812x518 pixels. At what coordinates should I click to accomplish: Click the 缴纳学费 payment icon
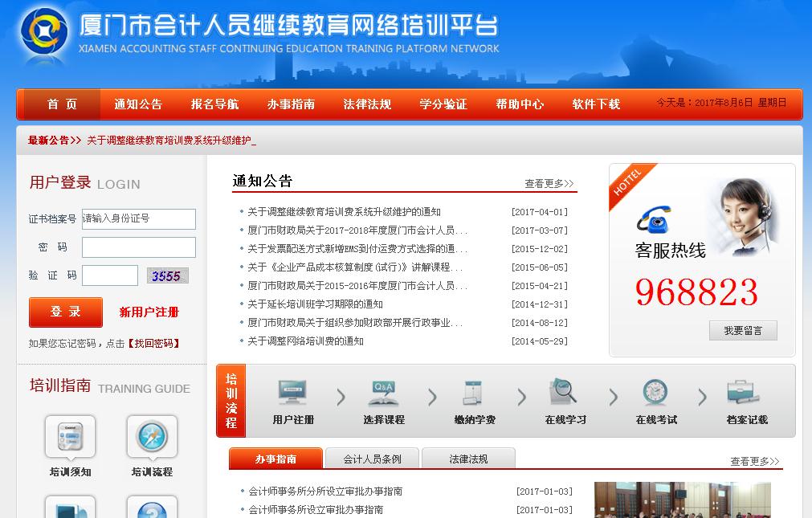(473, 393)
